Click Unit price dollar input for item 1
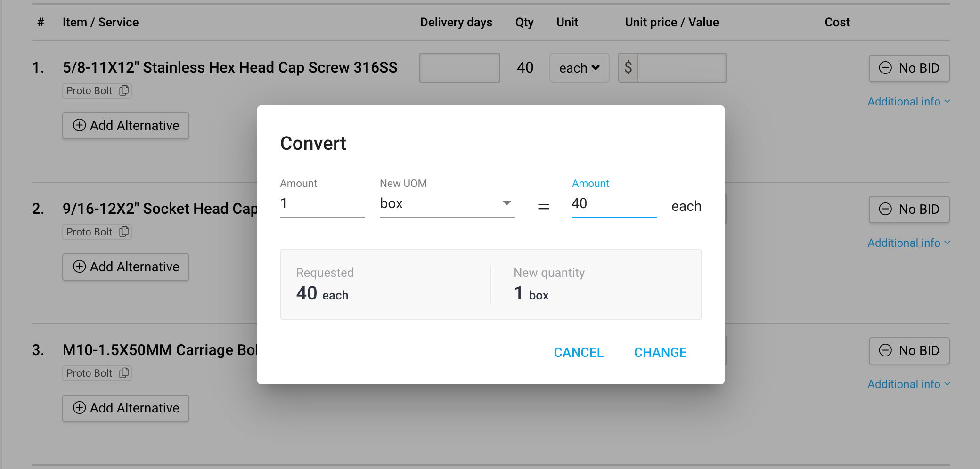 681,68
